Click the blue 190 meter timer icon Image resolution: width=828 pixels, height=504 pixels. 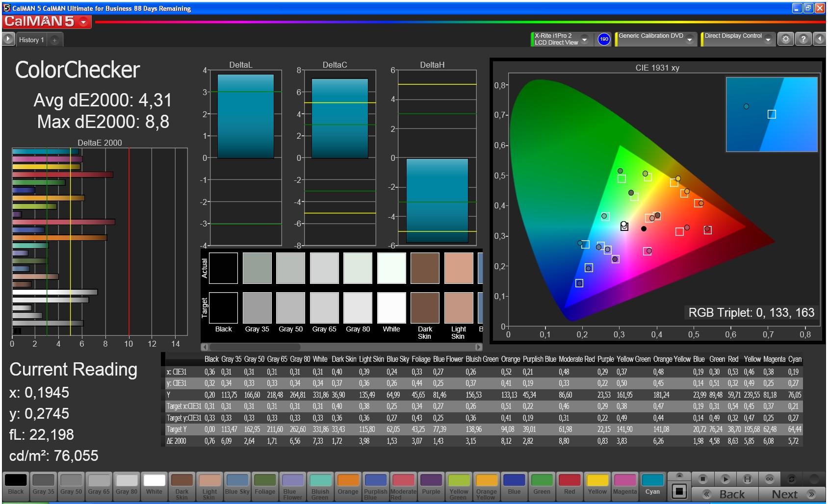(x=604, y=39)
